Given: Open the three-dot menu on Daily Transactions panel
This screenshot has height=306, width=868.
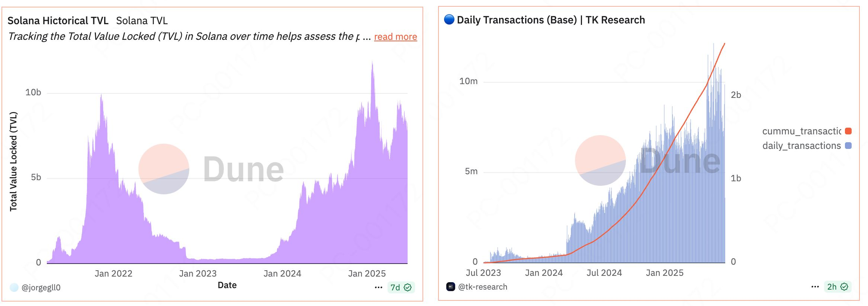Looking at the screenshot, I should click(815, 287).
